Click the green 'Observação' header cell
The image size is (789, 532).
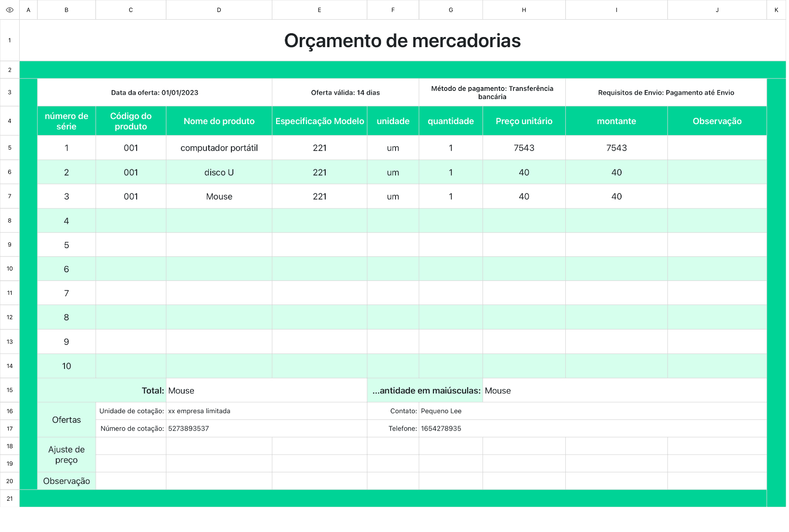click(717, 121)
